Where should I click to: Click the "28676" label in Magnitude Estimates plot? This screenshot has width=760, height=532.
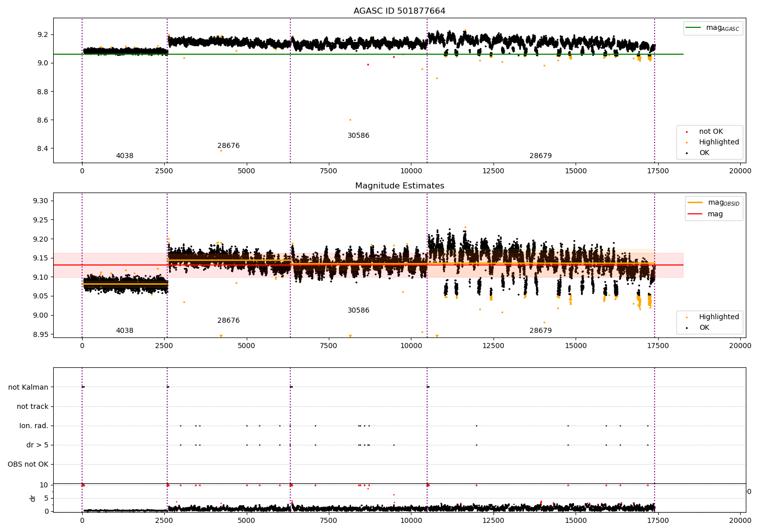pyautogui.click(x=229, y=321)
